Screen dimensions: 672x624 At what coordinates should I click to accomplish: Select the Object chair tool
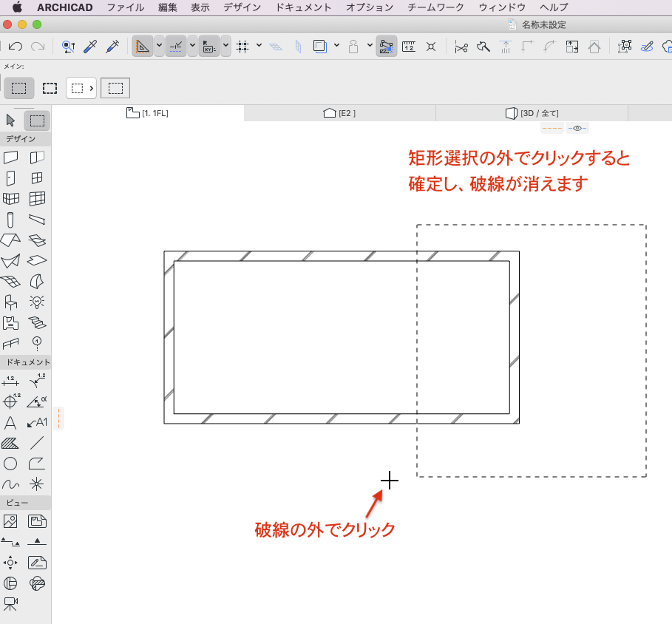[x=10, y=302]
